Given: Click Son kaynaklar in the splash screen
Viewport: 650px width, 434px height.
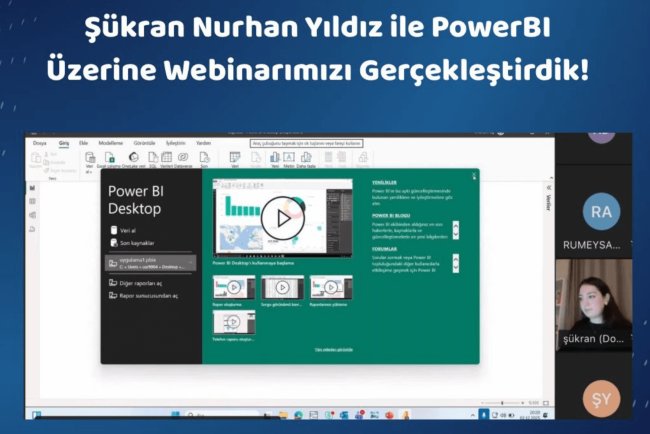Looking at the screenshot, I should pyautogui.click(x=132, y=243).
